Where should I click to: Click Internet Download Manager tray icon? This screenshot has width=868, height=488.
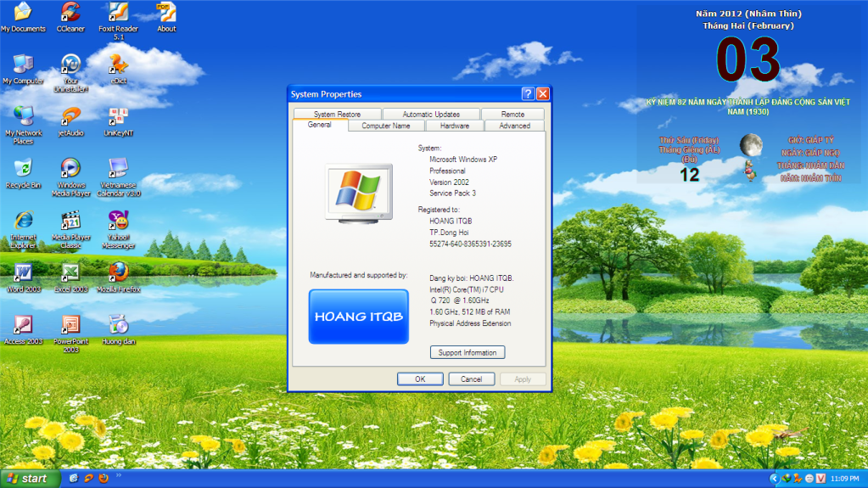[786, 478]
